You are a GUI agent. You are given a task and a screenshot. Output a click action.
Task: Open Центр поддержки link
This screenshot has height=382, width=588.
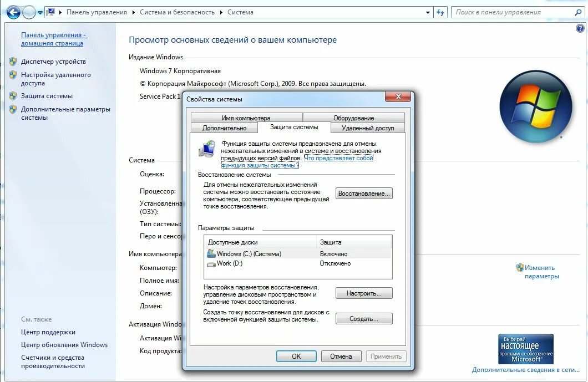coord(48,332)
